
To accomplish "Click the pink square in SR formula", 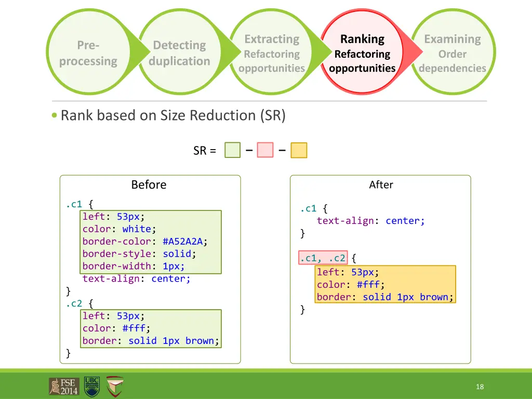I will coord(265,150).
